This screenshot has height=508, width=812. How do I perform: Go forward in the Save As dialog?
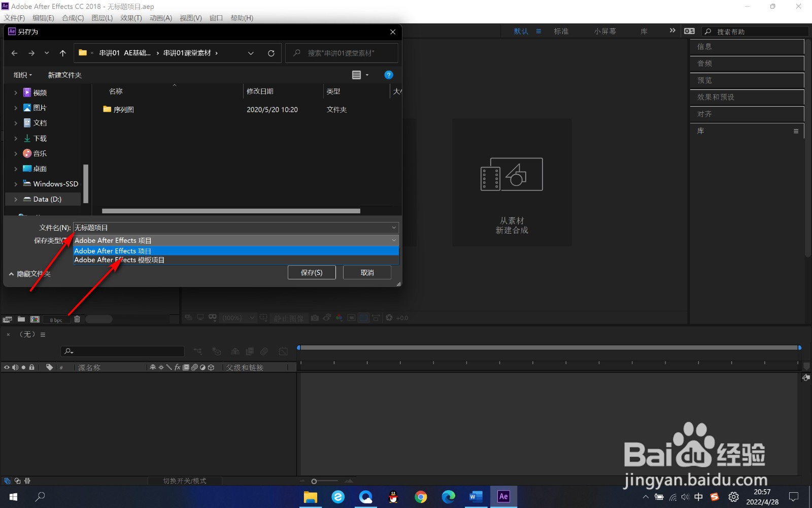(x=31, y=53)
